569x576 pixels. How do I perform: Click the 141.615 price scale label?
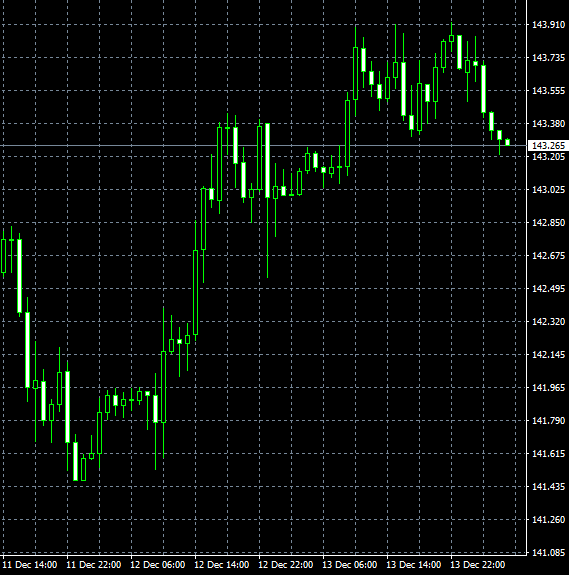(x=548, y=454)
